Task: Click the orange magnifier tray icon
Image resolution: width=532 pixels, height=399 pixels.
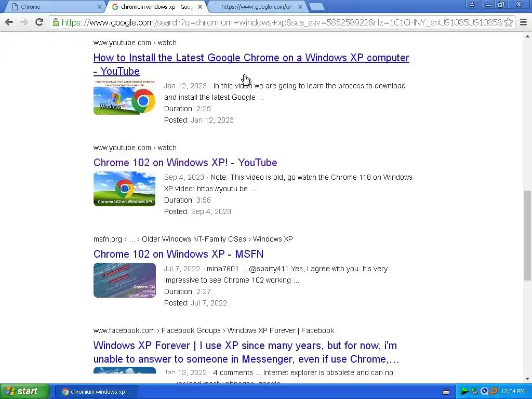Action: [x=494, y=392]
